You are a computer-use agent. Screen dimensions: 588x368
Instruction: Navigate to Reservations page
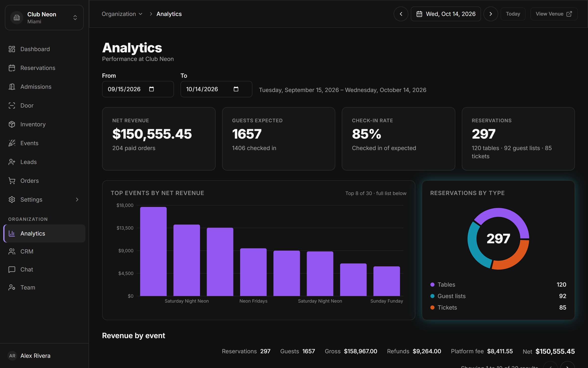click(x=44, y=68)
